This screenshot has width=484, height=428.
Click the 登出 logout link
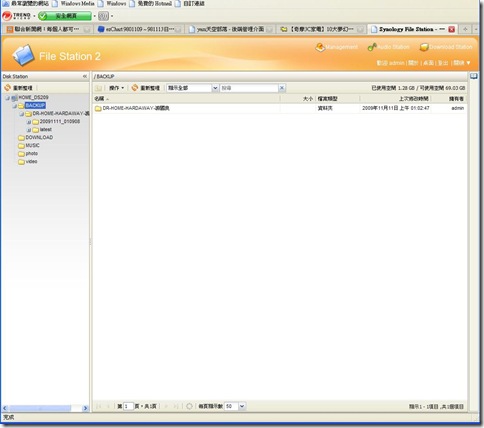443,63
